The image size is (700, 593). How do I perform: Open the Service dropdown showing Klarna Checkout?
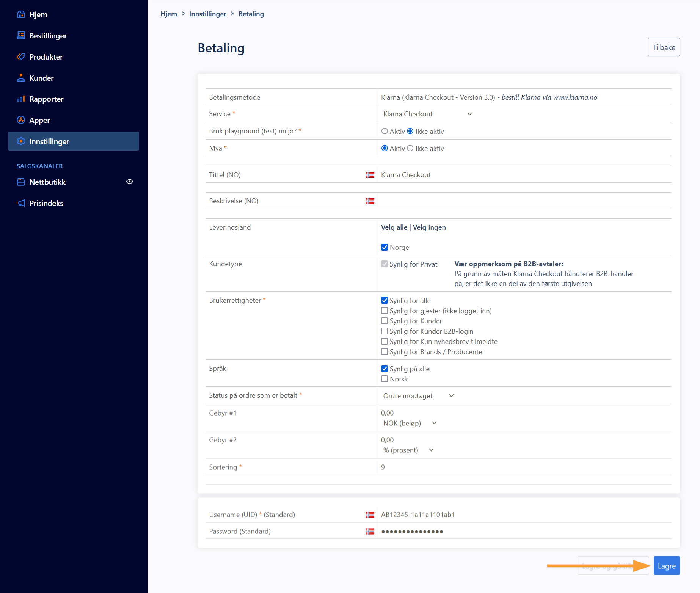pos(427,114)
